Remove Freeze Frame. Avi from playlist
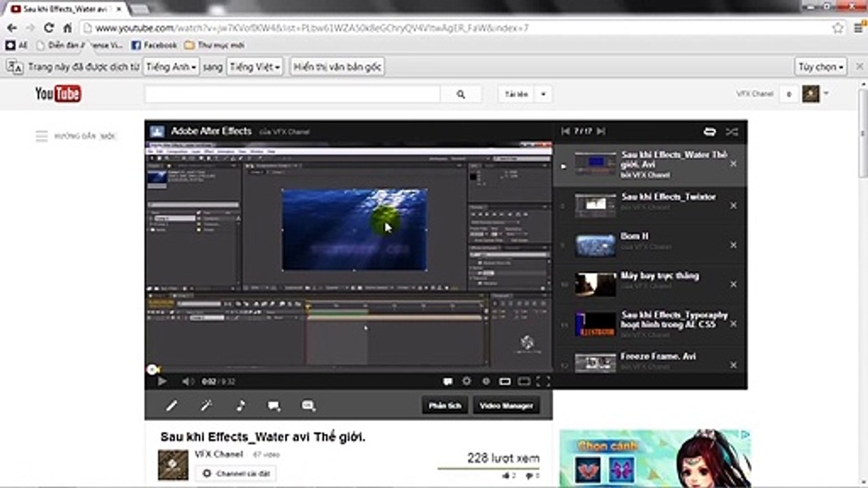The image size is (868, 488). [x=733, y=365]
